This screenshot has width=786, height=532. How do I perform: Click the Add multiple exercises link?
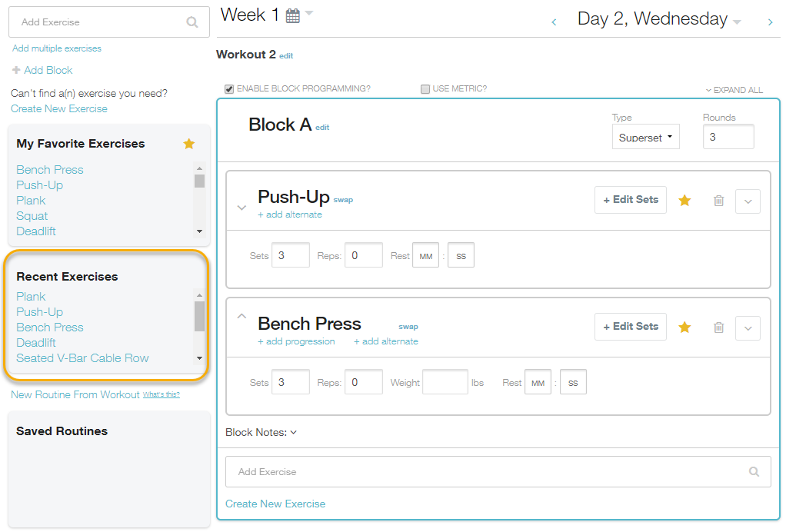click(x=57, y=48)
